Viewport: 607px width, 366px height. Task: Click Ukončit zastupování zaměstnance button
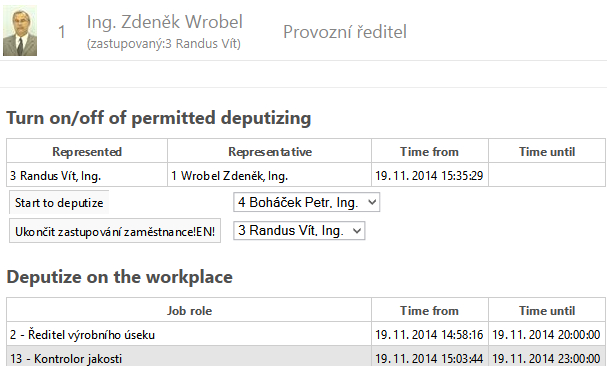point(115,231)
